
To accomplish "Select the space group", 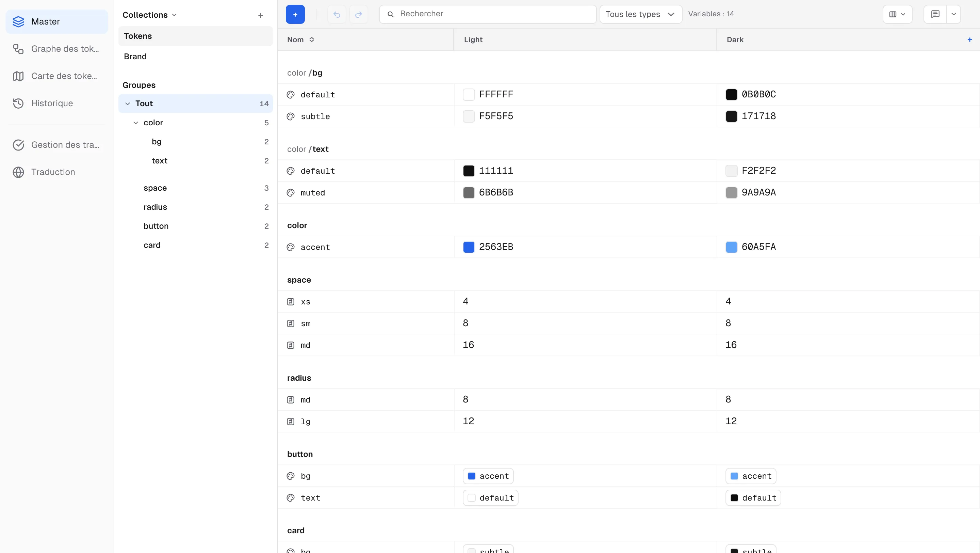I will pyautogui.click(x=196, y=188).
